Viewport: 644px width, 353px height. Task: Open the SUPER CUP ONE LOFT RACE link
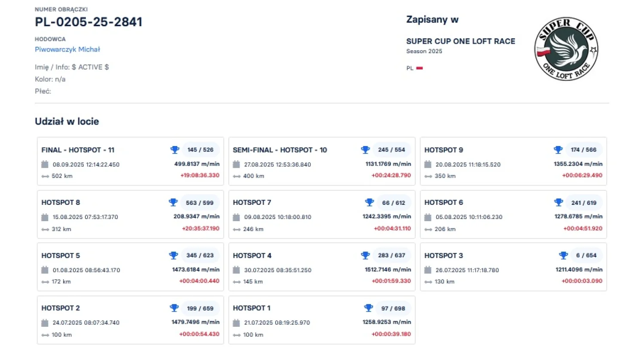(x=461, y=41)
